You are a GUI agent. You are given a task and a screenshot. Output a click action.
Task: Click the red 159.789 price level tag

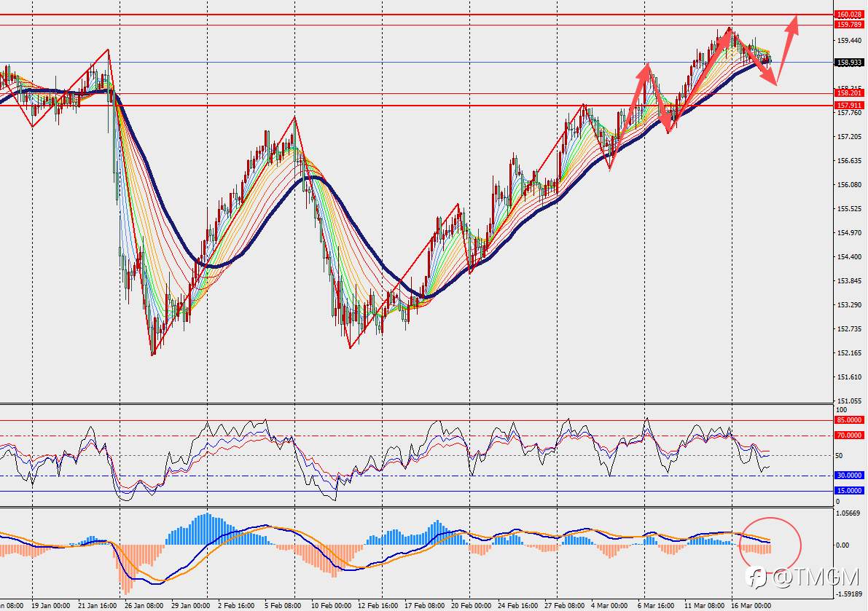click(849, 24)
